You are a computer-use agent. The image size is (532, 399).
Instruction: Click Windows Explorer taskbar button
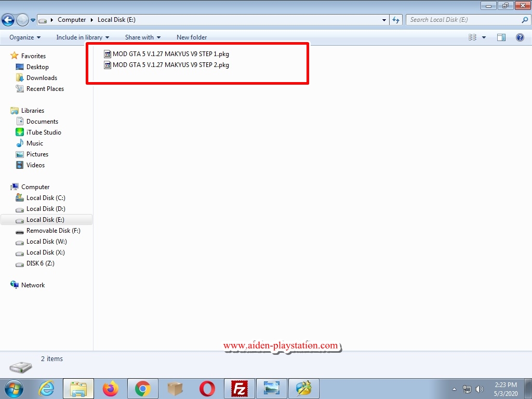[78, 389]
